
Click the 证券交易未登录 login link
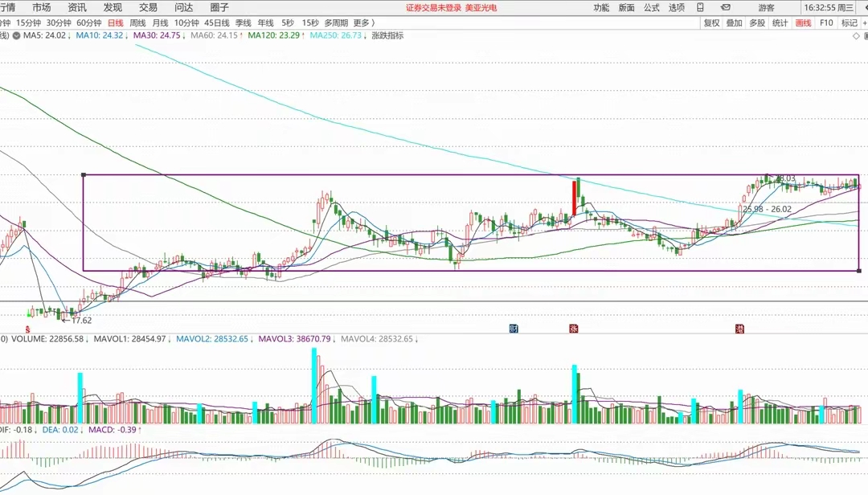click(433, 8)
